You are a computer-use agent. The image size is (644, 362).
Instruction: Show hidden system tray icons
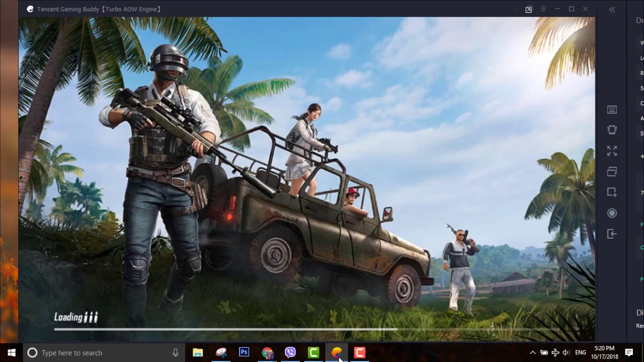click(533, 353)
